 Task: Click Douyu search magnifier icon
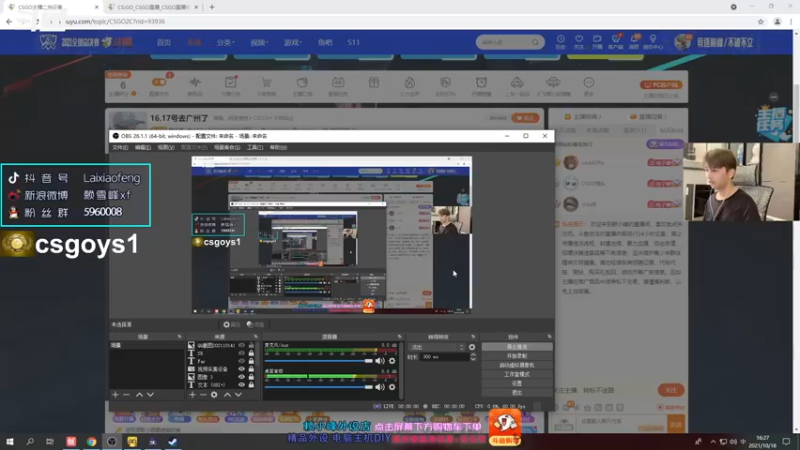click(x=535, y=42)
